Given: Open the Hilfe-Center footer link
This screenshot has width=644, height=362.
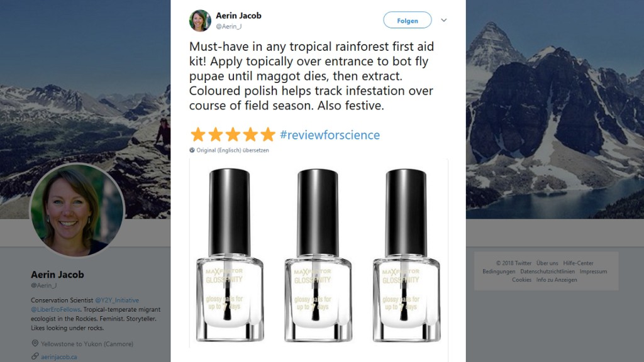Looking at the screenshot, I should pos(579,263).
